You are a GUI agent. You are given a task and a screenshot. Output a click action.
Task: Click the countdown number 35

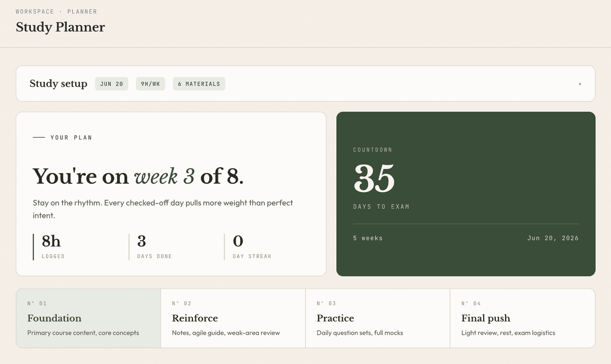pyautogui.click(x=374, y=178)
